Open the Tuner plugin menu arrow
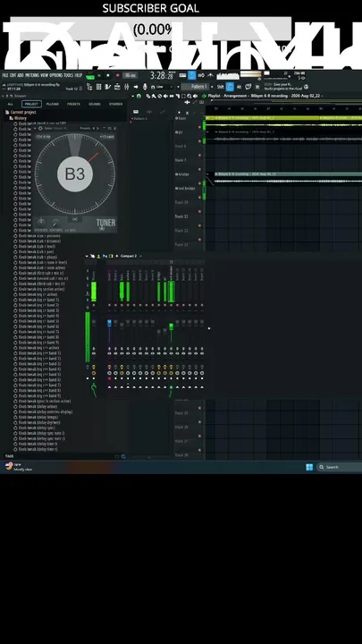Image resolution: width=362 pixels, height=644 pixels. [x=35, y=128]
